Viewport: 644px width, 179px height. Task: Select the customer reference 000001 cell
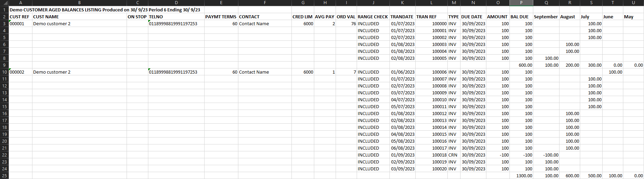[x=17, y=23]
